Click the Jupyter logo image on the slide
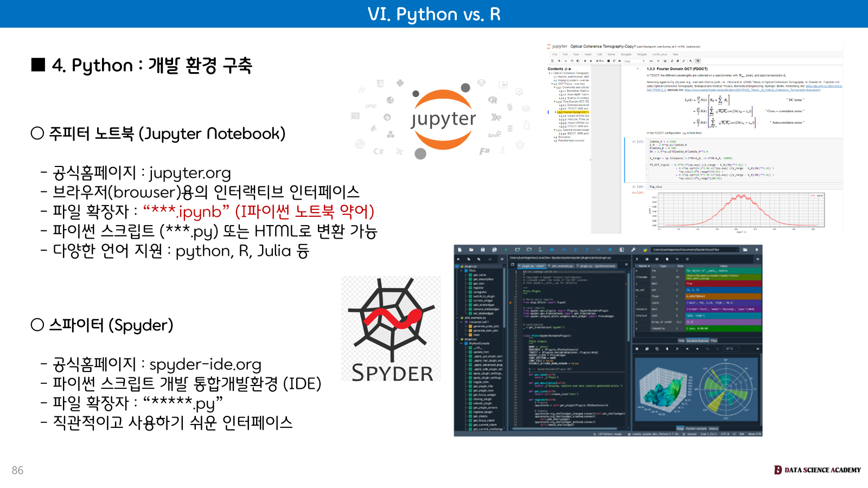Image resolution: width=868 pixels, height=488 pixels. [x=442, y=120]
